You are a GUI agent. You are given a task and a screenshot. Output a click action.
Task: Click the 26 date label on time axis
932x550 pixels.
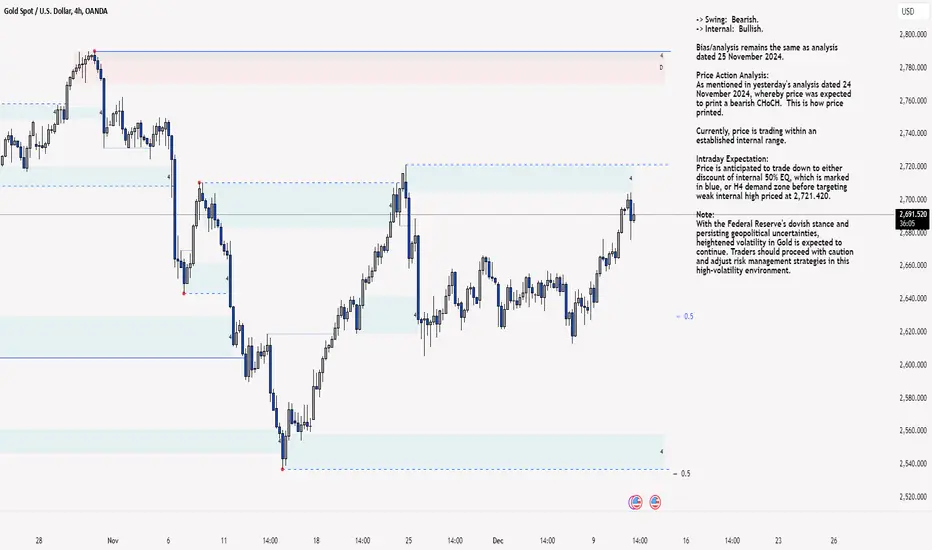[834, 540]
